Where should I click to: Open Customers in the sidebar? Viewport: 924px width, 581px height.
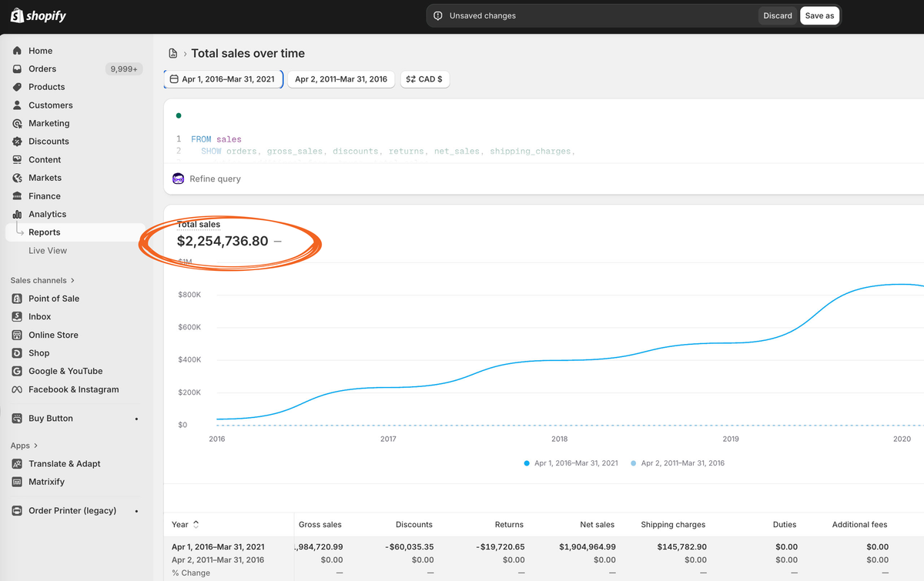click(x=50, y=105)
